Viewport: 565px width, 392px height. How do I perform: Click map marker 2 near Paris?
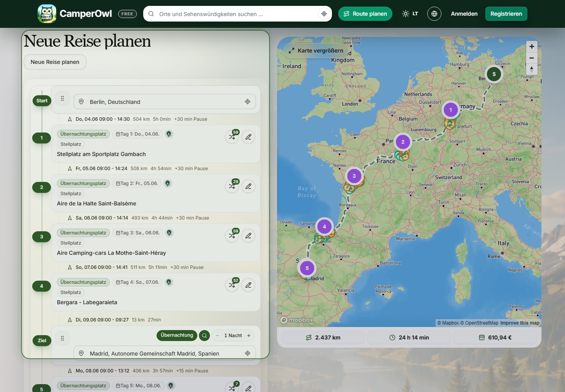(403, 142)
